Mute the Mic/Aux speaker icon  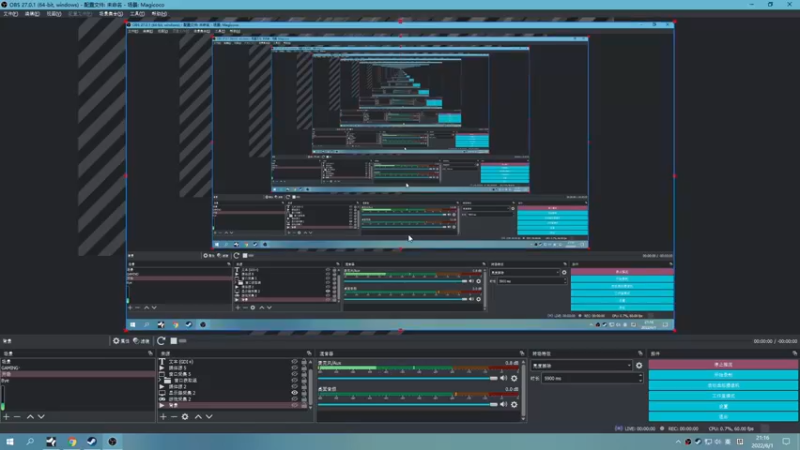[504, 378]
